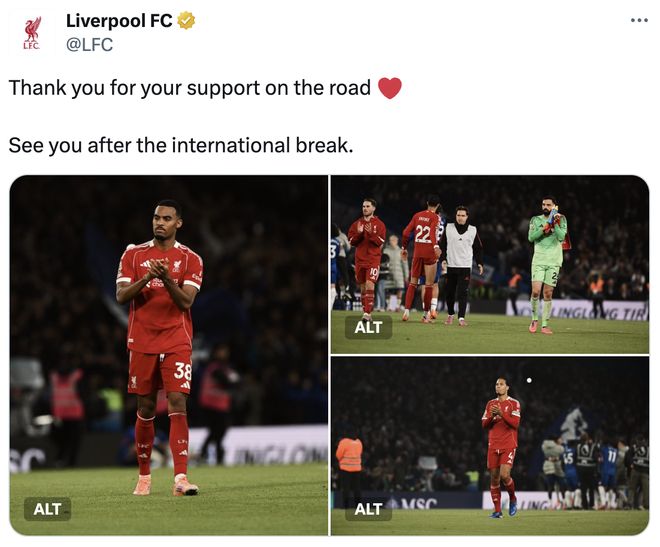Click the tweet text about support
The height and width of the screenshot is (547, 660).
[x=190, y=88]
